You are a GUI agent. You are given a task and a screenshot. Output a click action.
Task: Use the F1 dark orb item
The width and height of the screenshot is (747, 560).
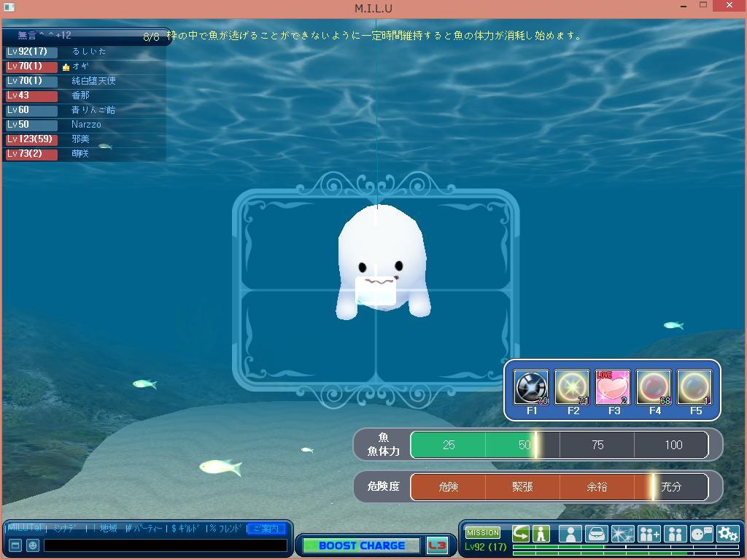tap(530, 387)
